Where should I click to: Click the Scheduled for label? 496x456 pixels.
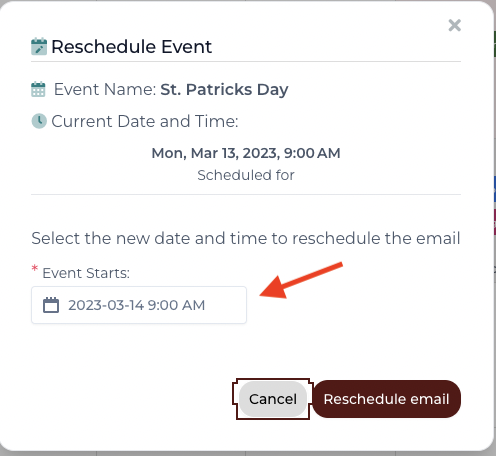click(246, 175)
